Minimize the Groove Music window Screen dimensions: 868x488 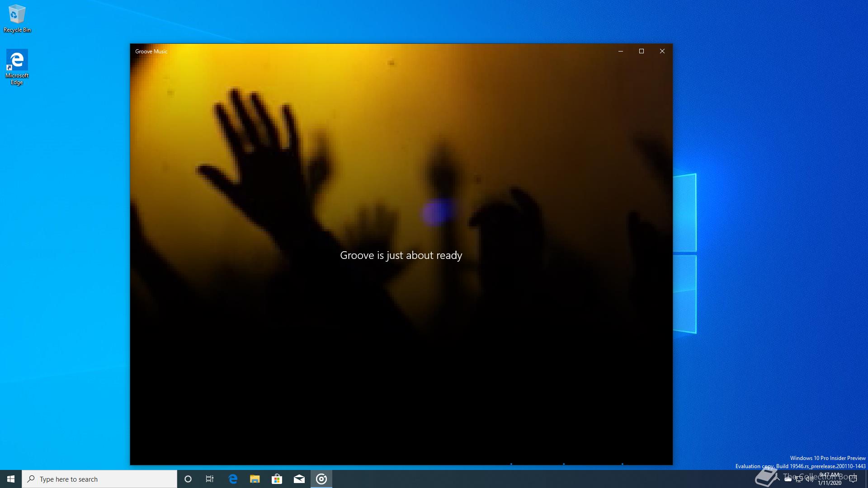pos(621,51)
